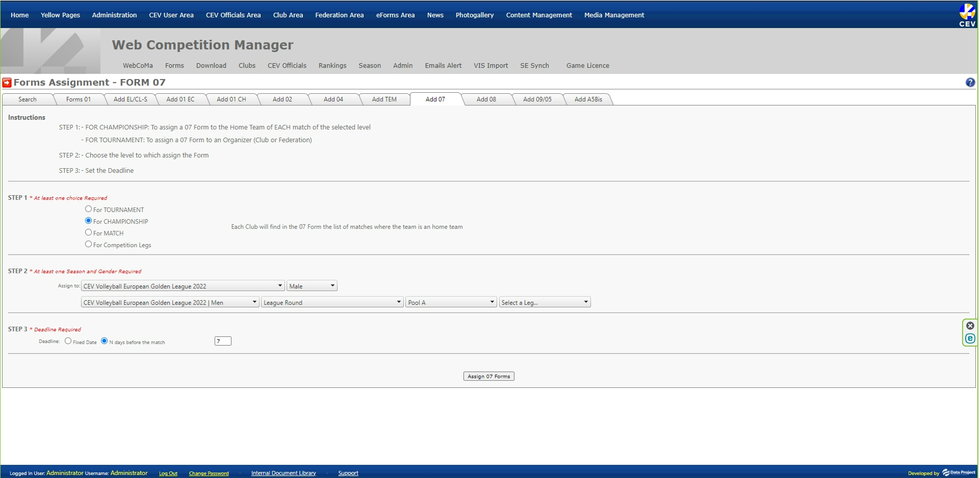Select the Add 07 tab
Viewport: 980px width, 478px height.
[x=435, y=99]
